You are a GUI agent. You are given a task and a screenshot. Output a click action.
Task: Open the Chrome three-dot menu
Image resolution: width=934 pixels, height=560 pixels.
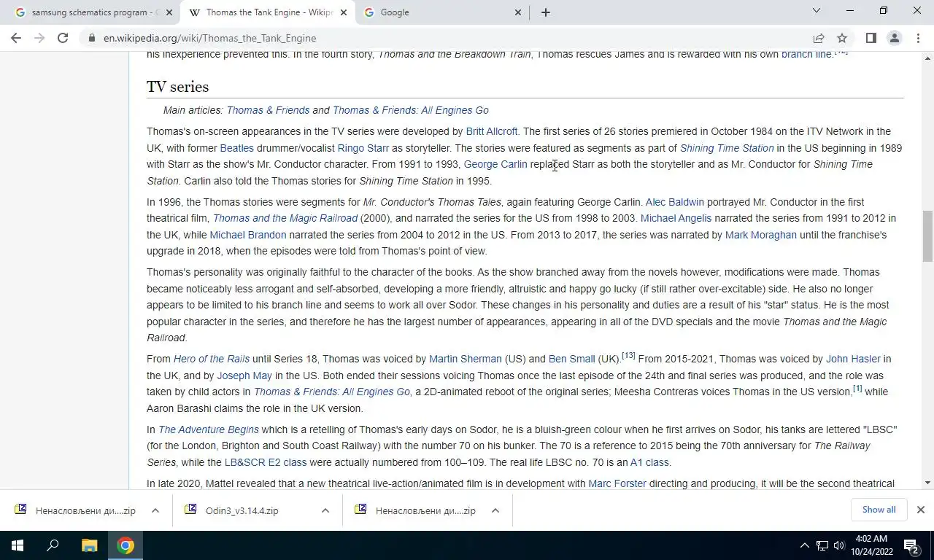[918, 38]
